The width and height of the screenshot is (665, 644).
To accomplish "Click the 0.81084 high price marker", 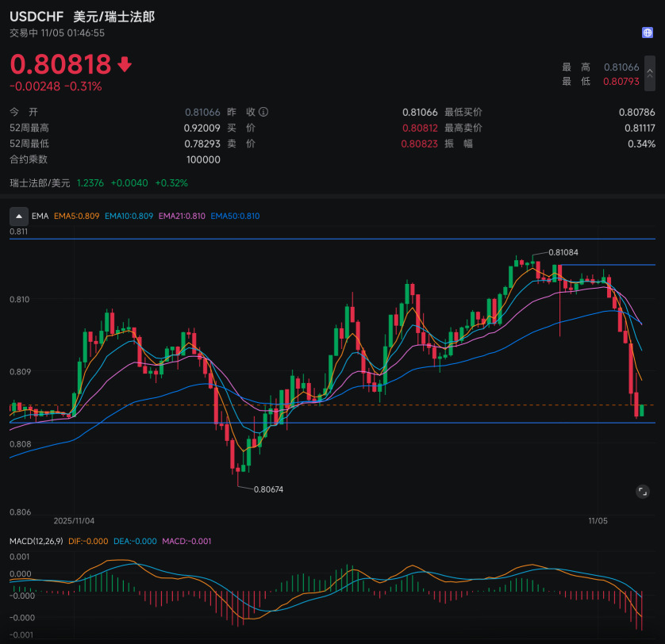I will [x=563, y=252].
